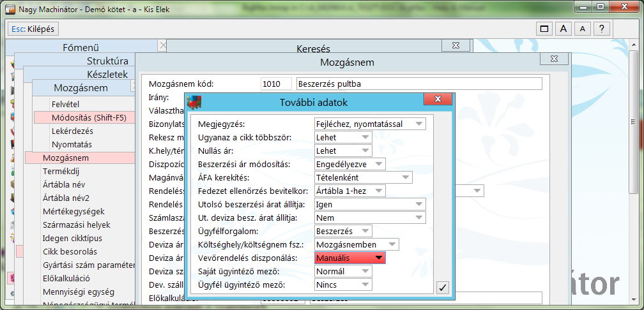This screenshot has height=310, width=644.
Task: Click the Keresés panel title
Action: point(313,49)
